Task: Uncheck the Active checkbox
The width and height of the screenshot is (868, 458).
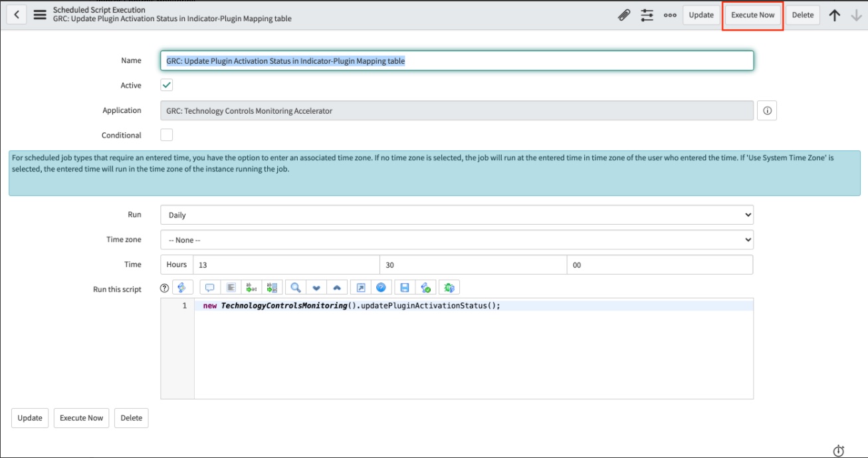Action: 167,85
